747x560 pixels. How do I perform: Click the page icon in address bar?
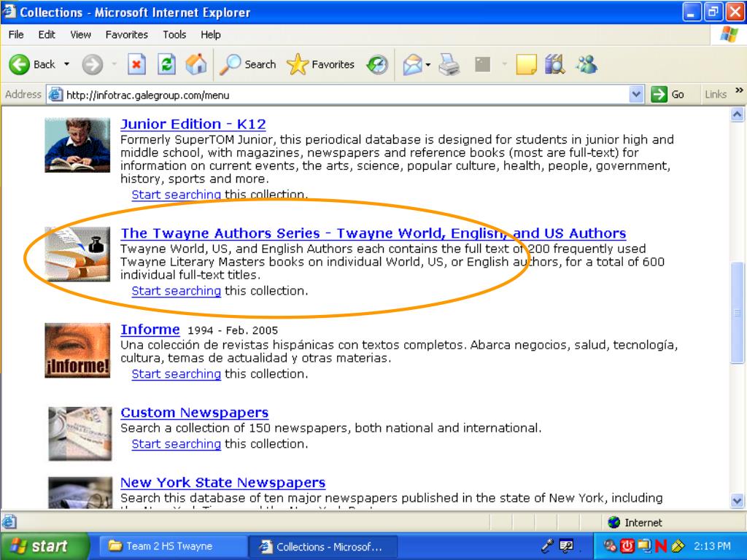pos(55,94)
